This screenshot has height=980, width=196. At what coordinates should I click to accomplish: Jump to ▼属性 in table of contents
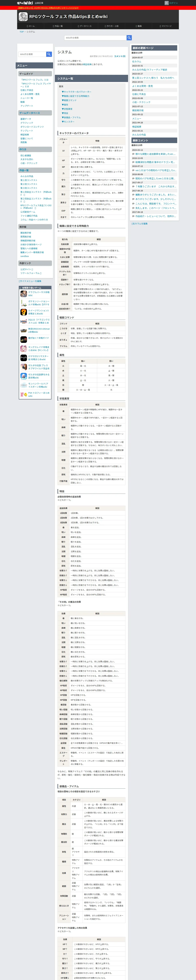(x=65, y=105)
